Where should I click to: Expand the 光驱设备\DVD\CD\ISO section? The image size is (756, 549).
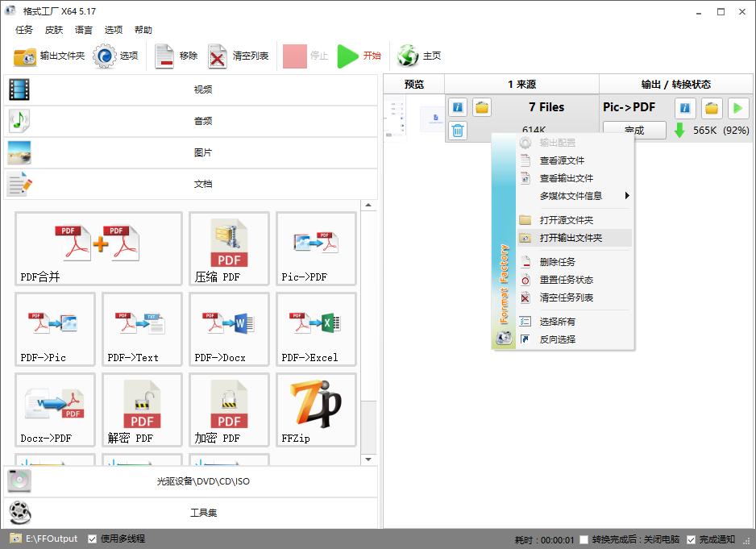tap(190, 481)
